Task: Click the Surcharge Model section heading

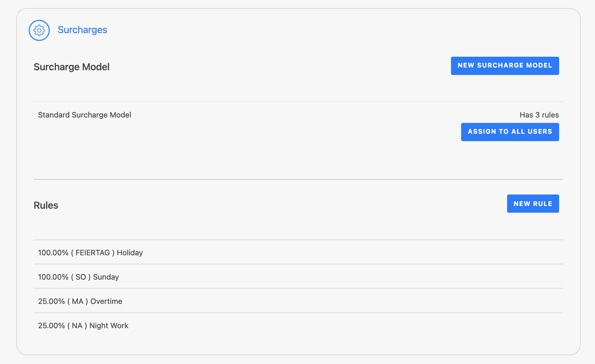Action: (x=71, y=67)
